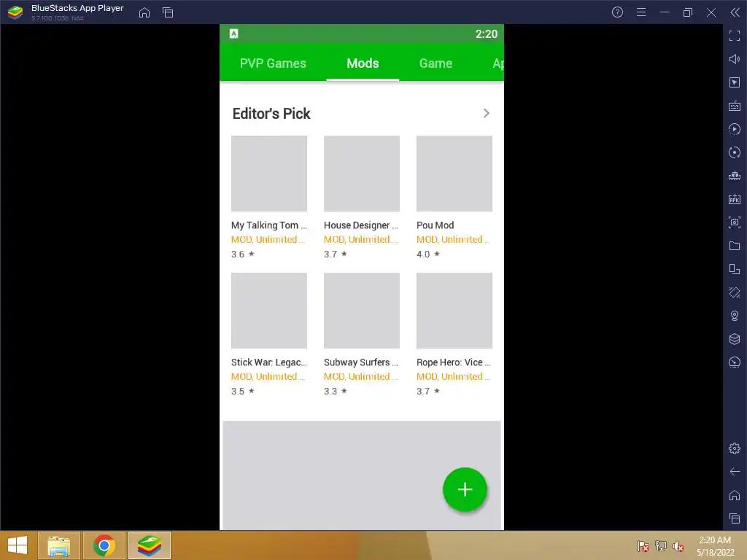Open Subway Surfers thumbnail
The height and width of the screenshot is (560, 747).
pos(362,311)
